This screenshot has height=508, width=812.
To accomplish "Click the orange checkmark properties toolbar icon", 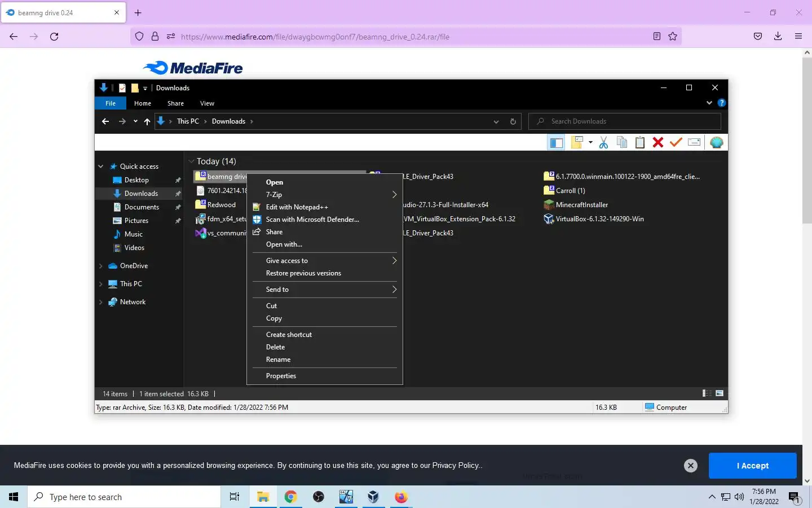I will [676, 143].
